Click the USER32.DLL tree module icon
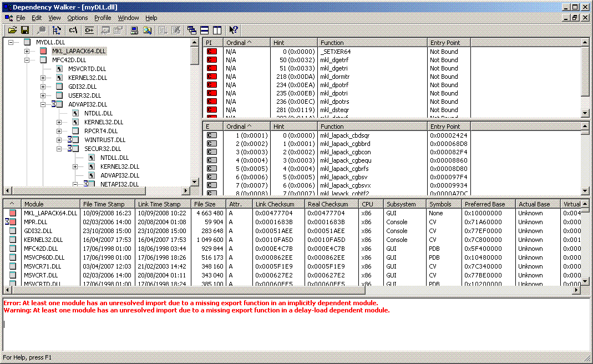 59,95
